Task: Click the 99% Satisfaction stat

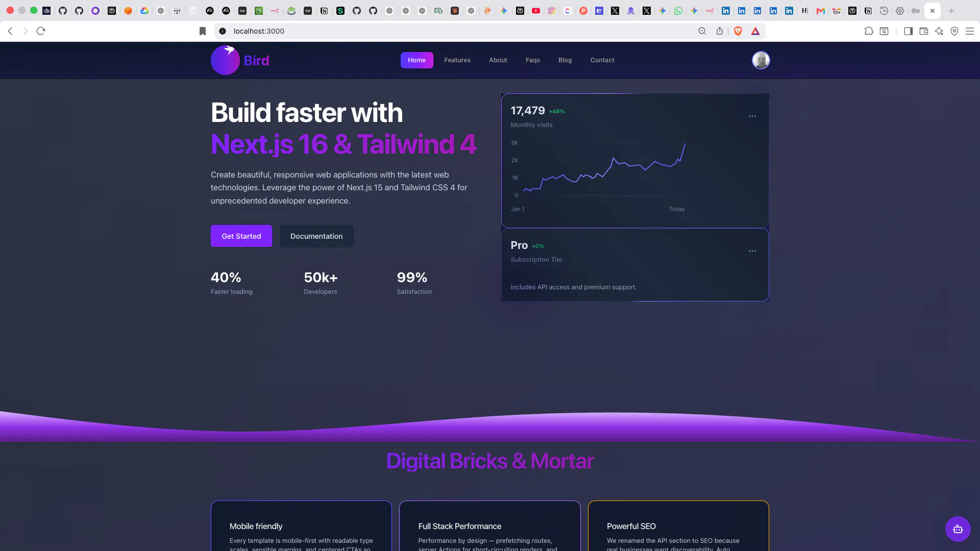Action: 414,283
